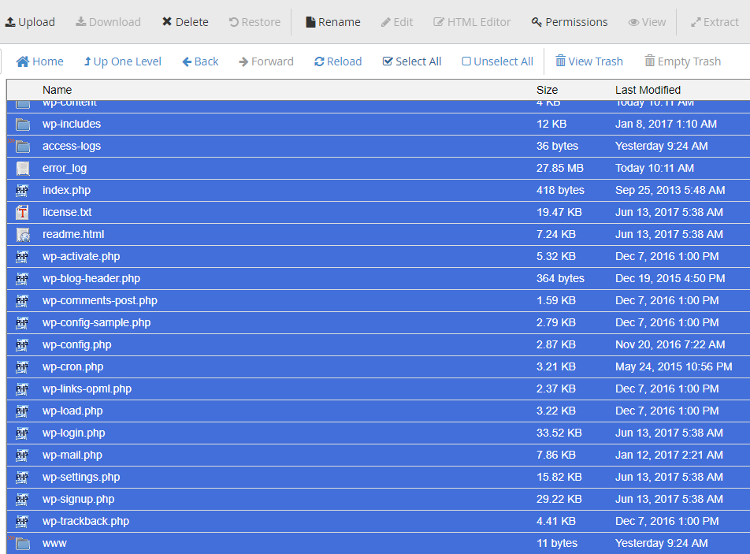The image size is (750, 554).
Task: Click the error_log file icon
Action: [22, 168]
